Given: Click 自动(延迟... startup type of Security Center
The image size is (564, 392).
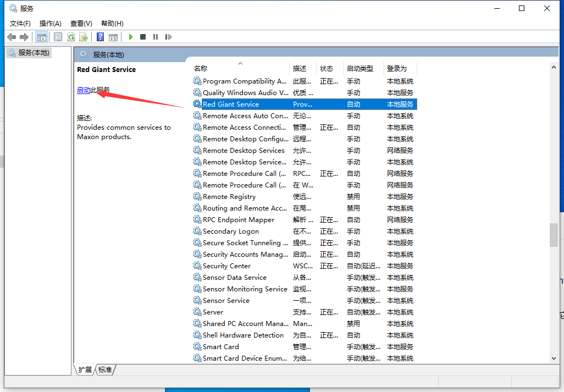Looking at the screenshot, I should 363,266.
